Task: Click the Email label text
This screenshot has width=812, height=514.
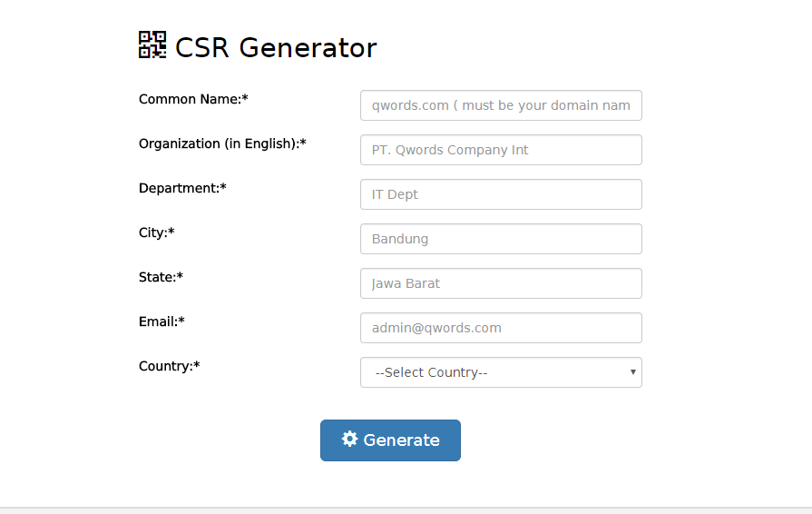Action: [161, 321]
